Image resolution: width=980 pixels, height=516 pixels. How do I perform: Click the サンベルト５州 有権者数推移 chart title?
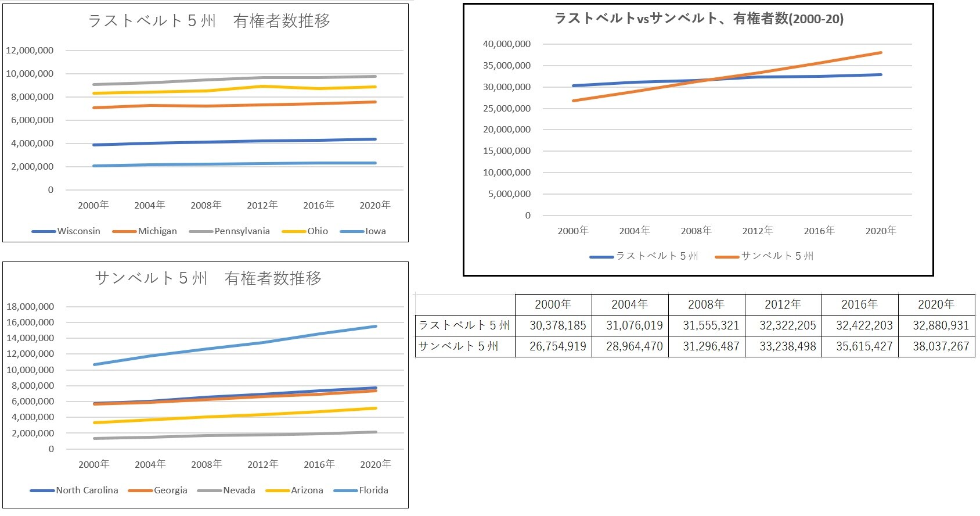tap(208, 278)
